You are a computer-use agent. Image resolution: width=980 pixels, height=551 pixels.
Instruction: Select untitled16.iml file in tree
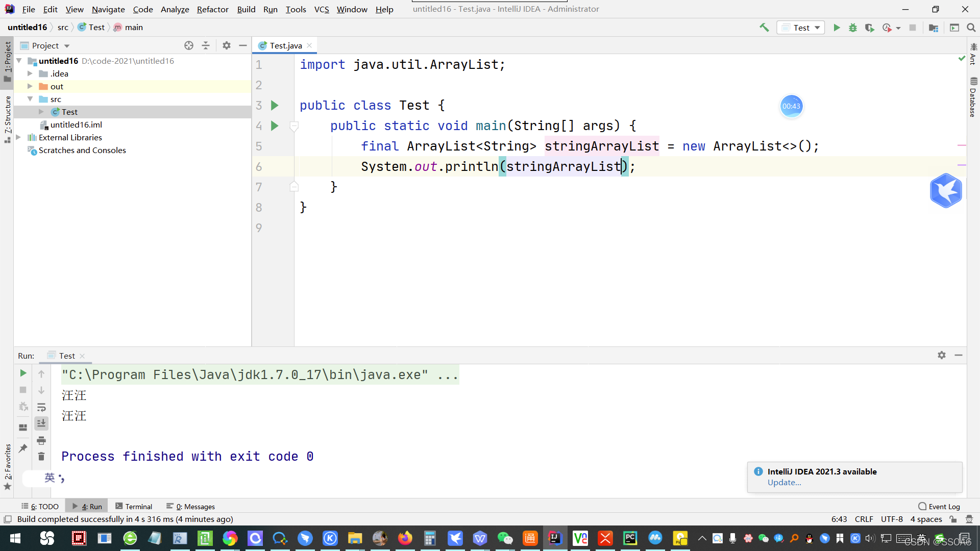point(76,124)
